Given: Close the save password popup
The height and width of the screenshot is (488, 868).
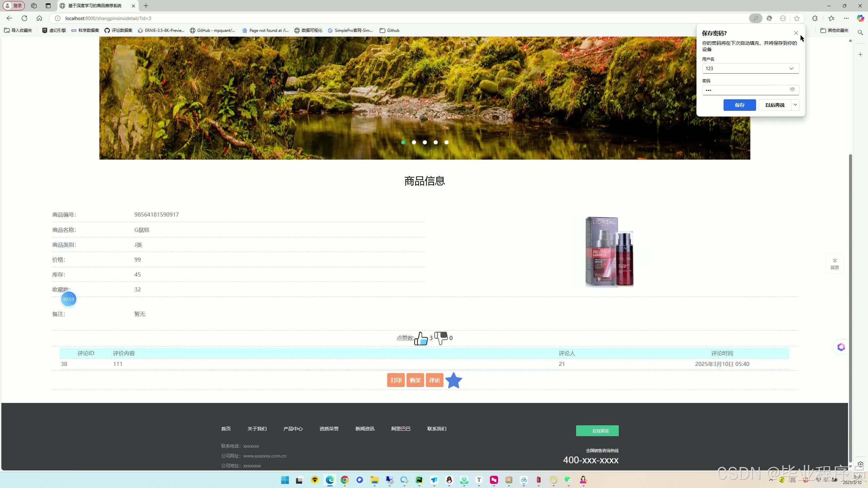Looking at the screenshot, I should point(796,33).
